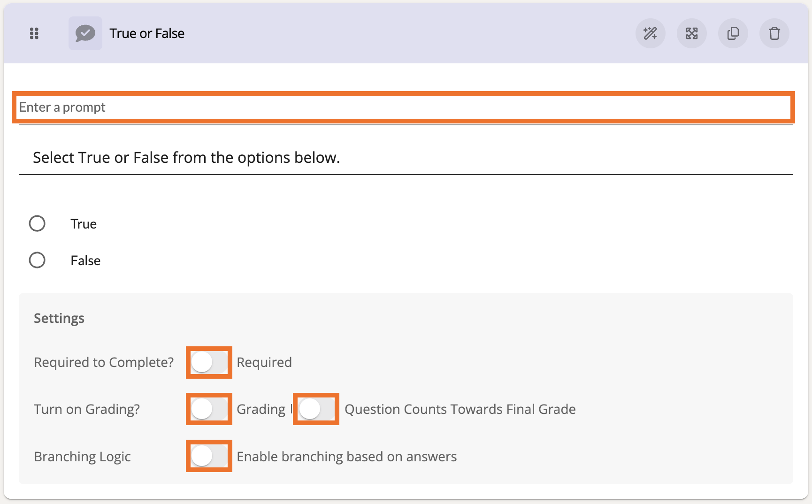Viewport: 812px width, 504px height.
Task: Select the False radio button
Action: 37,260
